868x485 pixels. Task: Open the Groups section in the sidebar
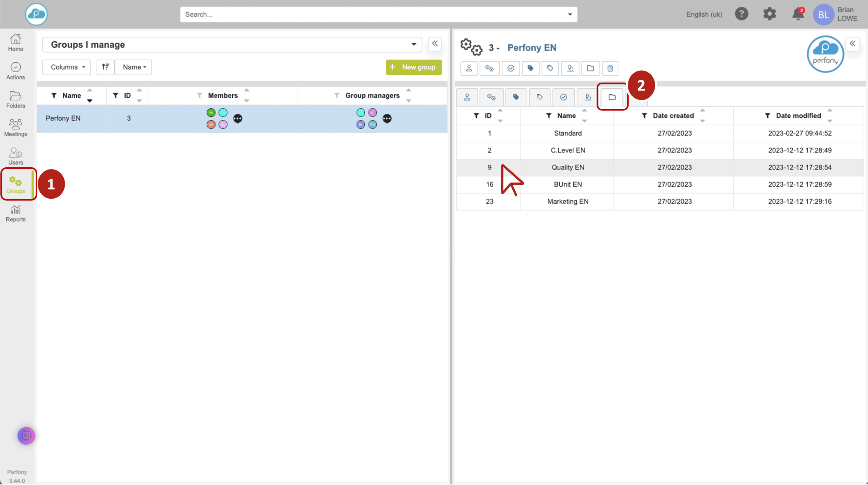pos(15,185)
